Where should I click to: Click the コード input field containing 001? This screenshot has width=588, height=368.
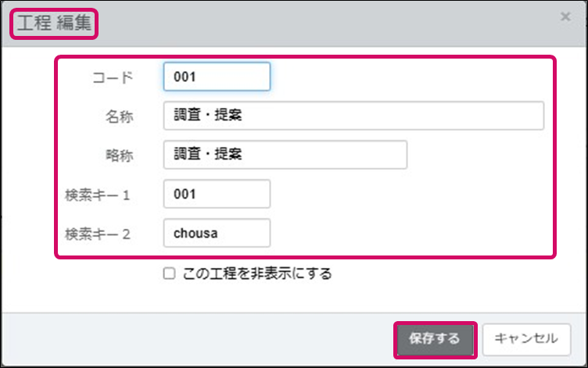tap(217, 77)
